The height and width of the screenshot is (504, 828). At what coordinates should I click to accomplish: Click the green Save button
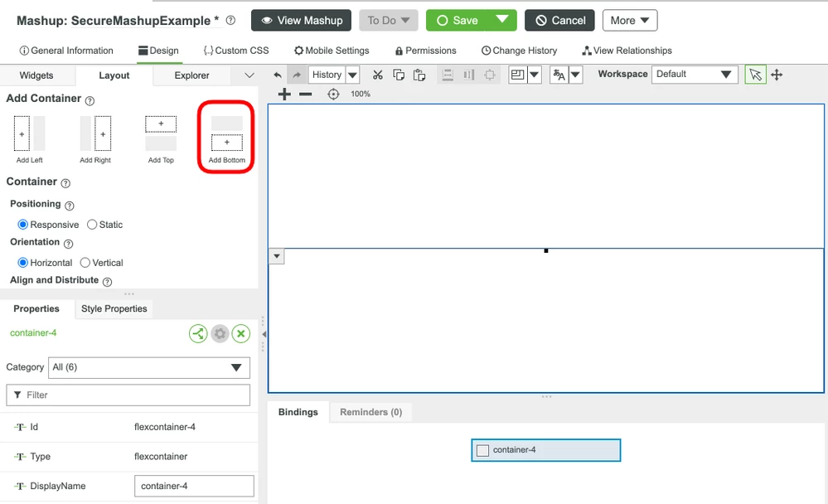click(x=457, y=20)
